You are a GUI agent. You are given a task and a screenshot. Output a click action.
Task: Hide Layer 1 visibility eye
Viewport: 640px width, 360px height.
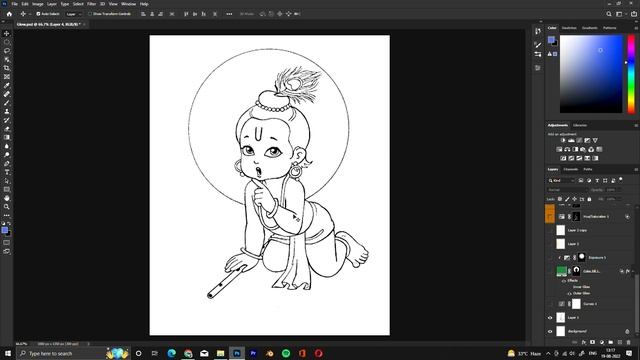550,318
